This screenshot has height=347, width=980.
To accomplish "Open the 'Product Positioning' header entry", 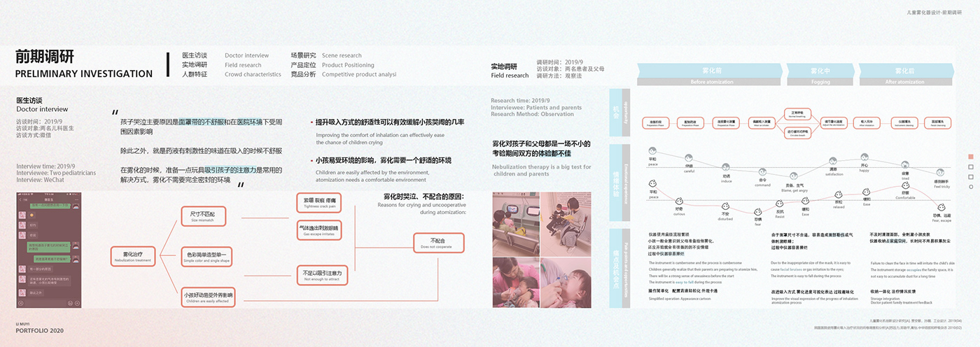I will [348, 65].
